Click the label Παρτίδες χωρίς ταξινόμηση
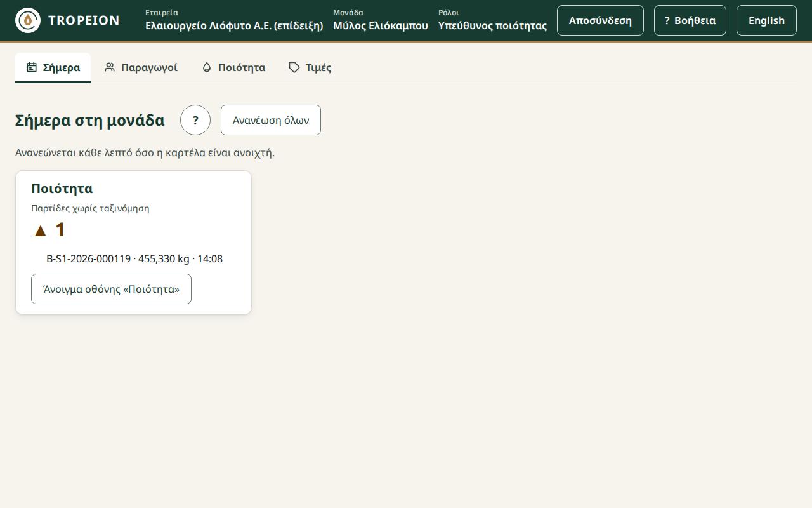The width and height of the screenshot is (812, 508). tap(90, 208)
